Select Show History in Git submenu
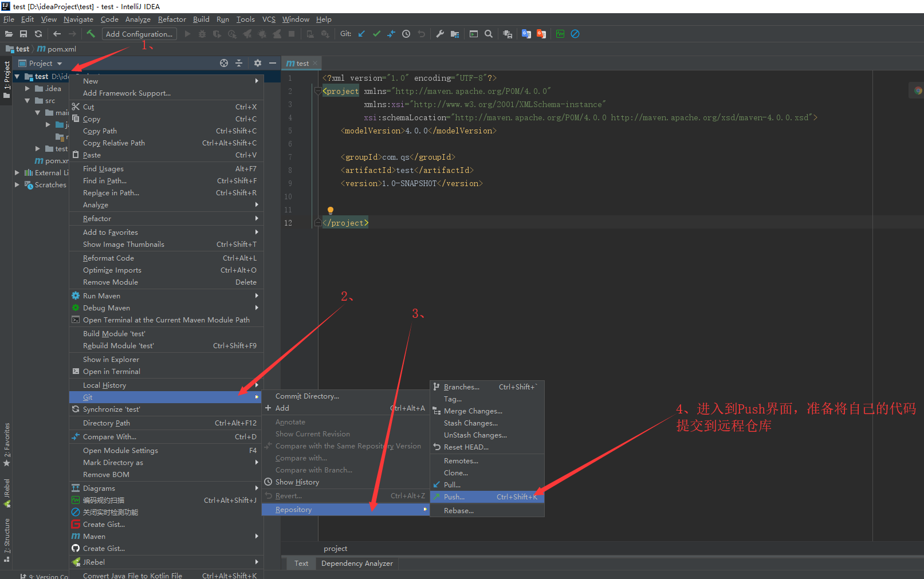This screenshot has height=579, width=924. (345, 482)
